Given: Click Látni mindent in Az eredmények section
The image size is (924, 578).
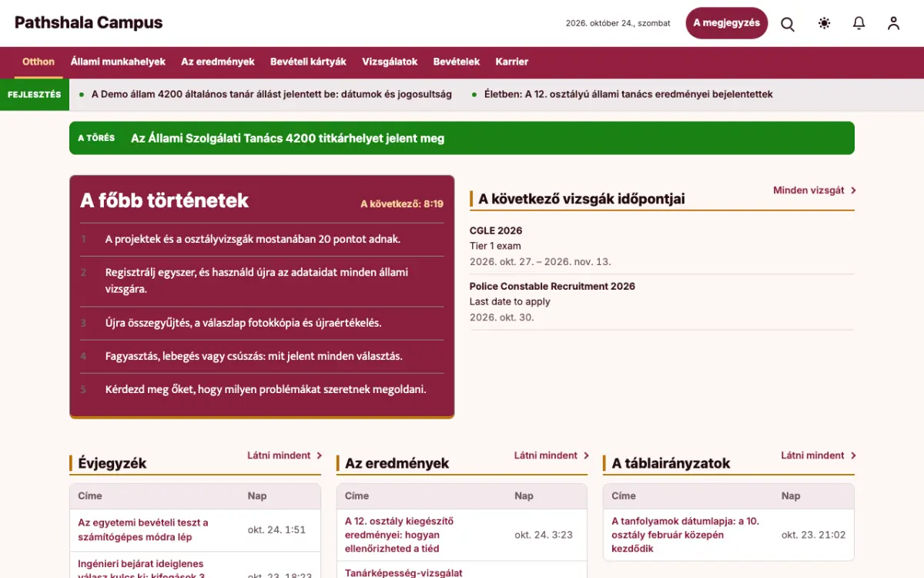Looking at the screenshot, I should [x=546, y=455].
